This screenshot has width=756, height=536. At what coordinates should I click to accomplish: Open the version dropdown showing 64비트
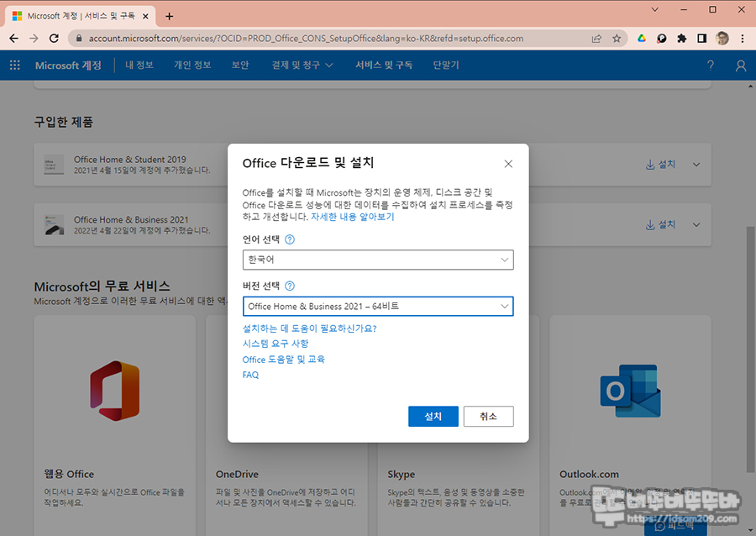click(378, 307)
